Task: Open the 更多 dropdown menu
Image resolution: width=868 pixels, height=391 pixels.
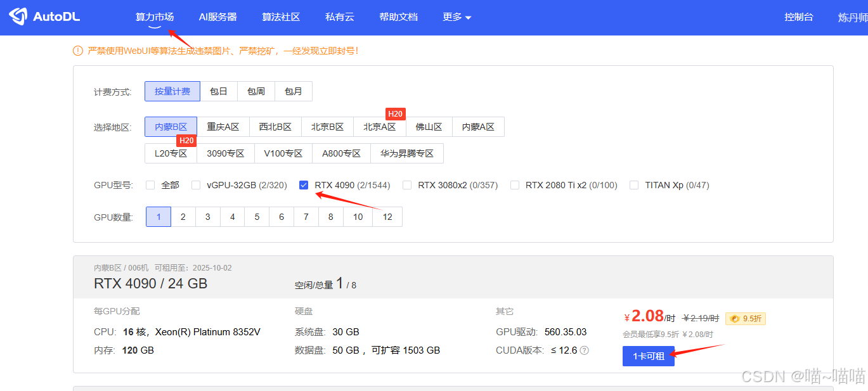Action: coord(457,17)
